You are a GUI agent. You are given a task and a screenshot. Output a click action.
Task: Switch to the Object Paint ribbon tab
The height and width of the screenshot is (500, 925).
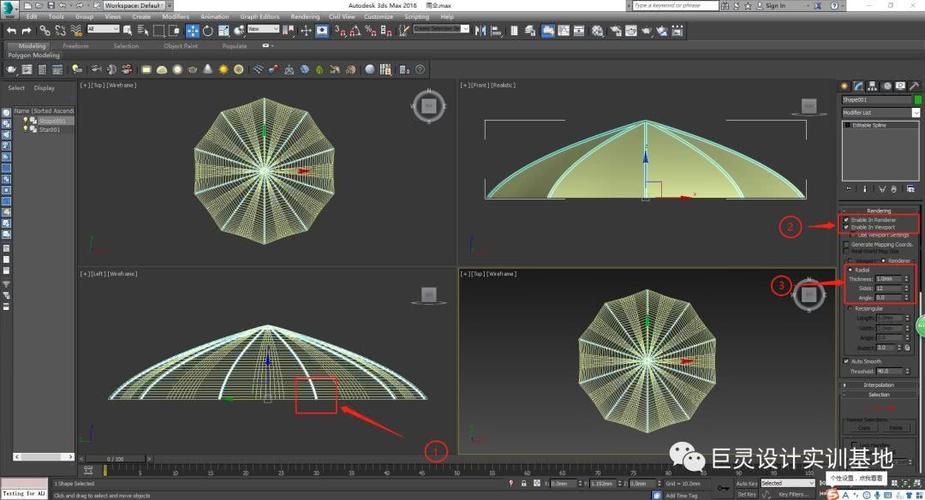coord(181,46)
